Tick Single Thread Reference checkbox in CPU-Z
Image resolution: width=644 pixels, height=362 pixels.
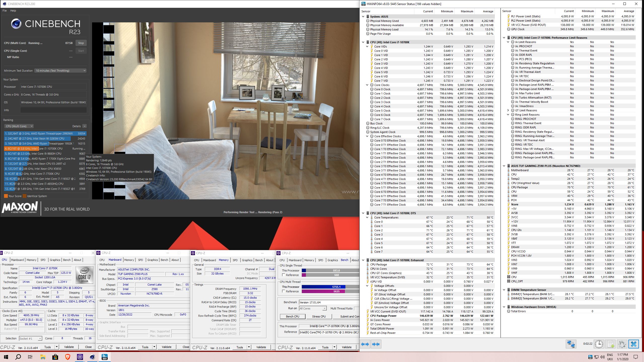point(284,275)
